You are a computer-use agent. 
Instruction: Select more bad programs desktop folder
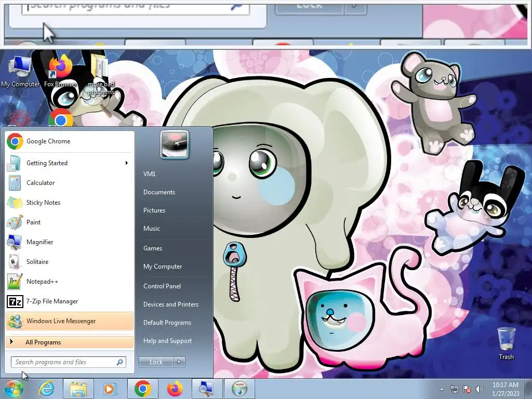101,75
